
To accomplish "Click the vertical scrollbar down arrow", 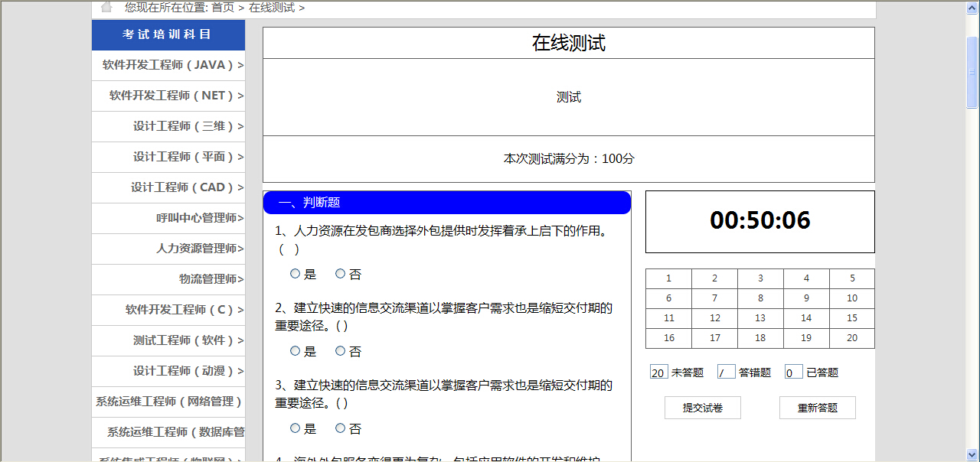I will [x=972, y=454].
